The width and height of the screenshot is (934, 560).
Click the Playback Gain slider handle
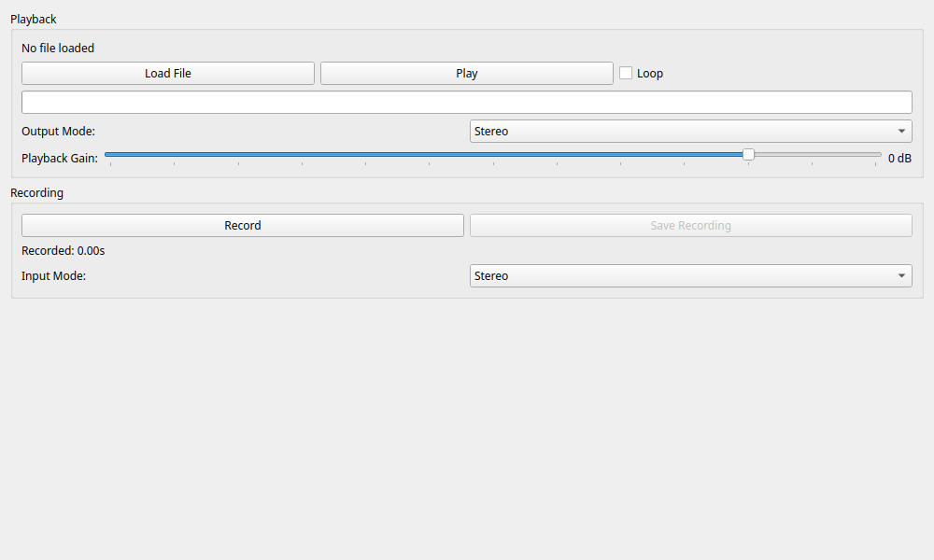click(x=748, y=155)
